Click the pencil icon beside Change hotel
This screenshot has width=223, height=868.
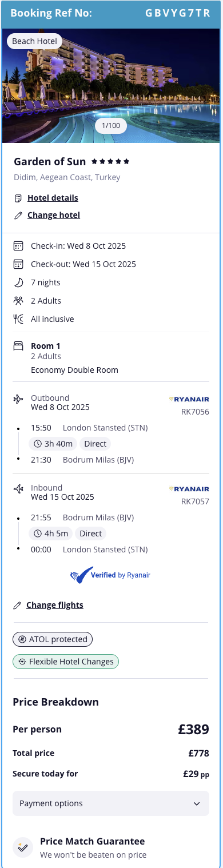[x=18, y=216]
